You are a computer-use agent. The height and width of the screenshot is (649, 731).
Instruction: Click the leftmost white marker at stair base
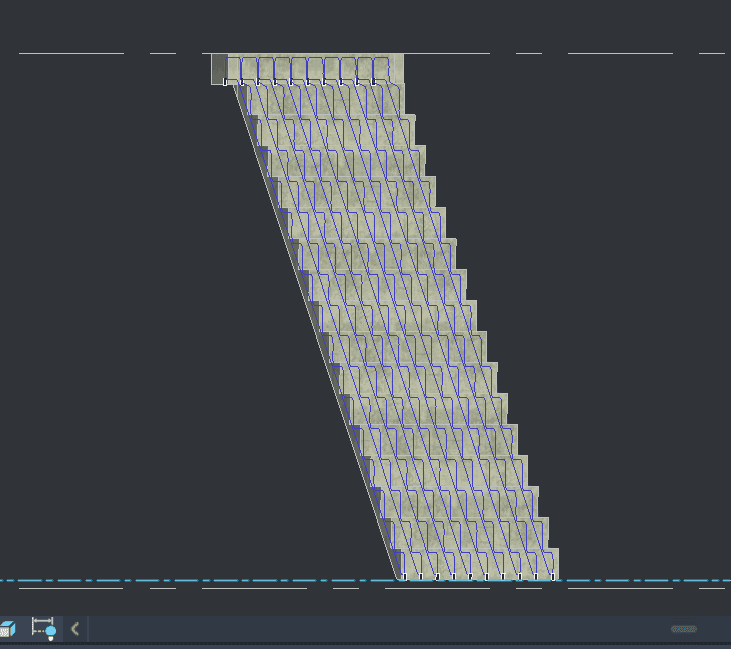pyautogui.click(x=404, y=576)
